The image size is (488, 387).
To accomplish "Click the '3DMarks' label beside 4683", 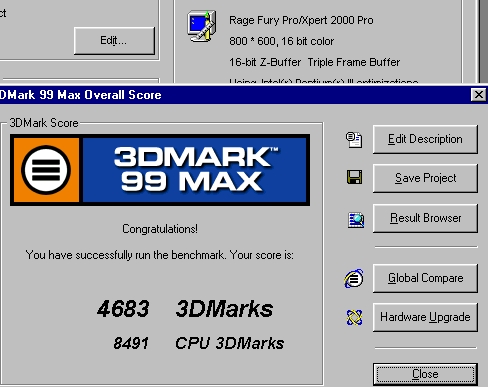I will pos(224,309).
